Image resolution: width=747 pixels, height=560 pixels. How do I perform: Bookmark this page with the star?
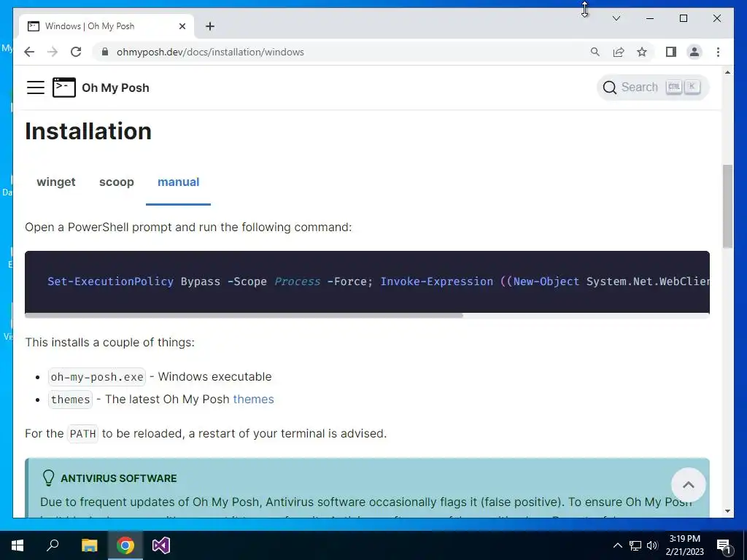(x=642, y=52)
